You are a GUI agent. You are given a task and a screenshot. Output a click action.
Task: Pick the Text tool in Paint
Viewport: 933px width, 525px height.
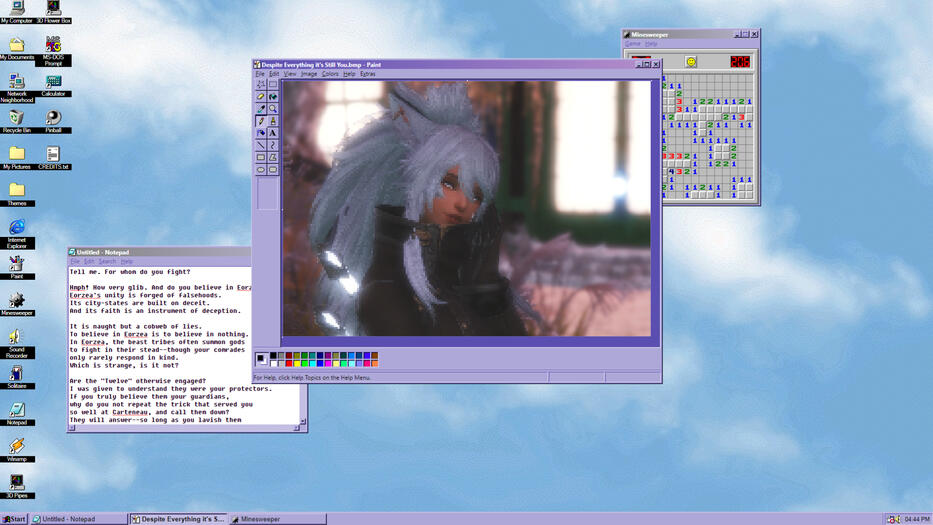273,133
